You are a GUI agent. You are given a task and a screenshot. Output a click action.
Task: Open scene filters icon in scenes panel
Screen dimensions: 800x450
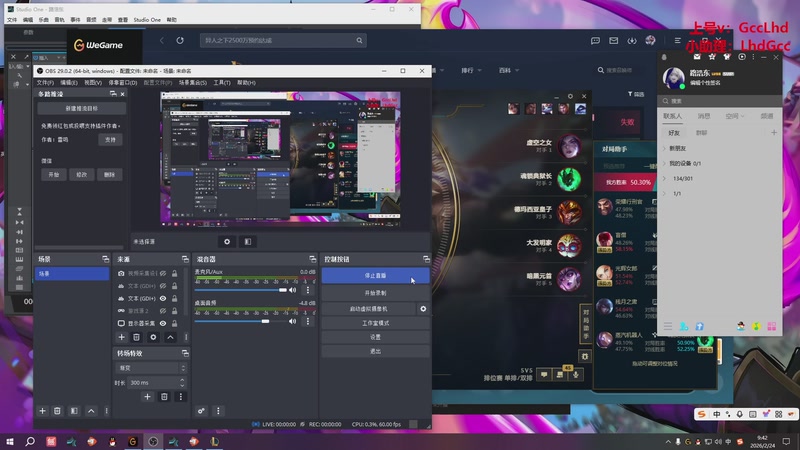pyautogui.click(x=74, y=411)
